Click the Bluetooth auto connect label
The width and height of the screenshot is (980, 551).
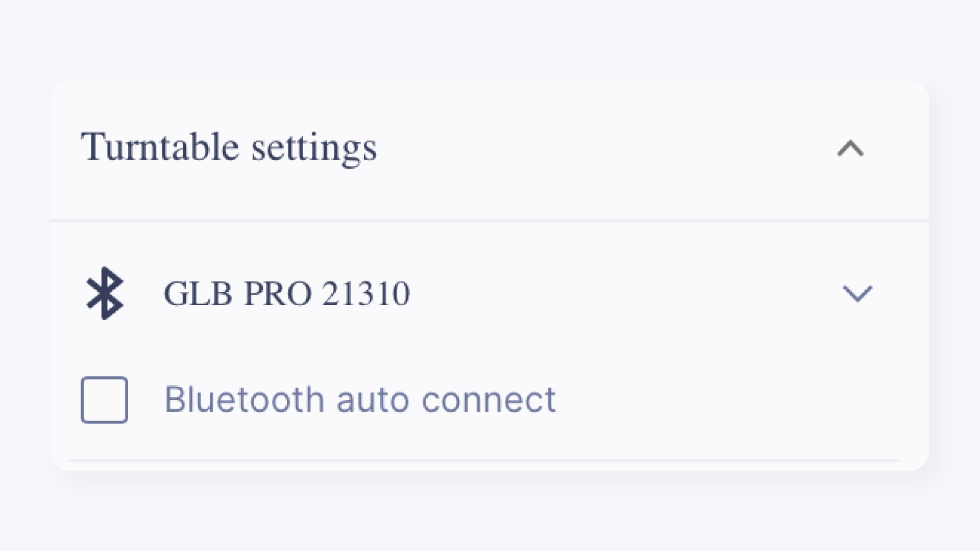360,399
